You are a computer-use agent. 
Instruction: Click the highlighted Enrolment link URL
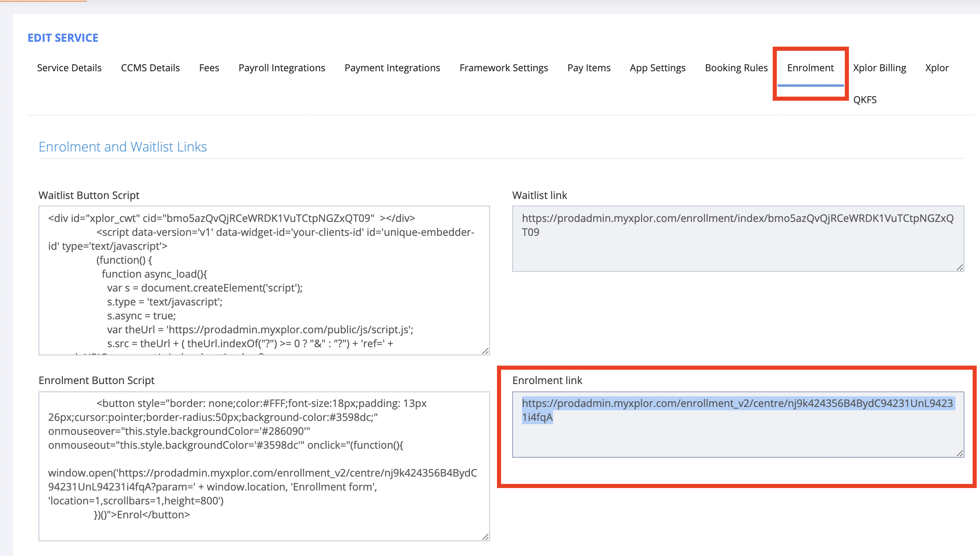(737, 410)
